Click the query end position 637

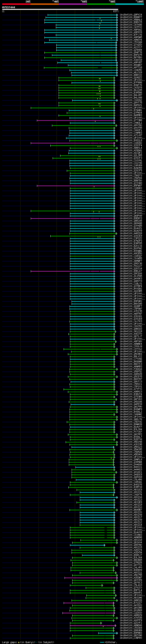tap(115, 11)
